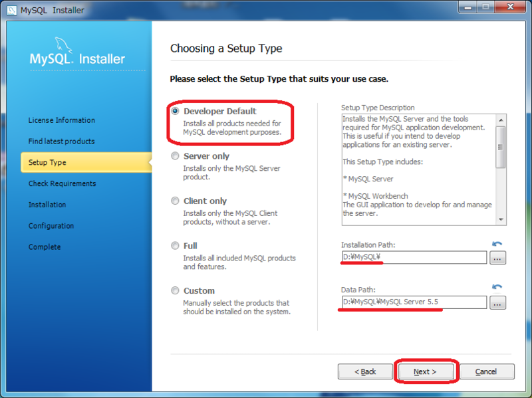Click the MySQL dolphin logo
Image resolution: width=532 pixels, height=398 pixels.
point(63,45)
